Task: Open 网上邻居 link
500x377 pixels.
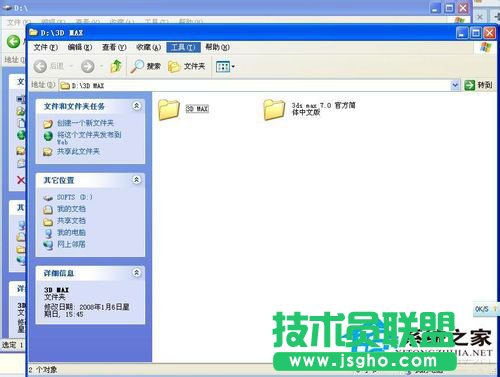Action: coord(71,244)
